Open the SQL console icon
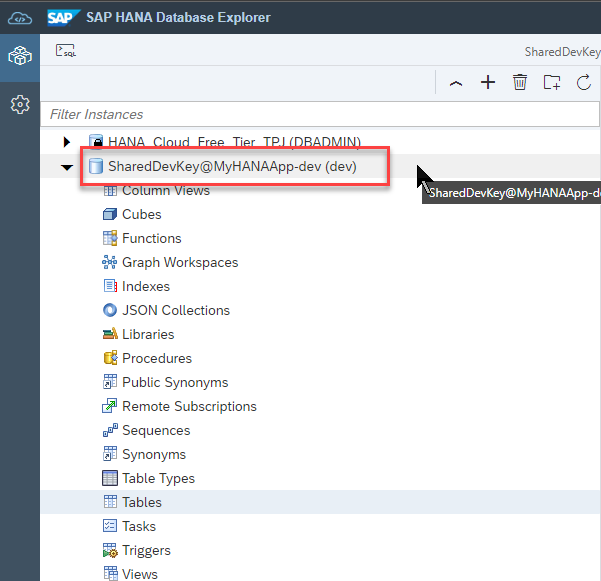The height and width of the screenshot is (581, 601). 66,51
